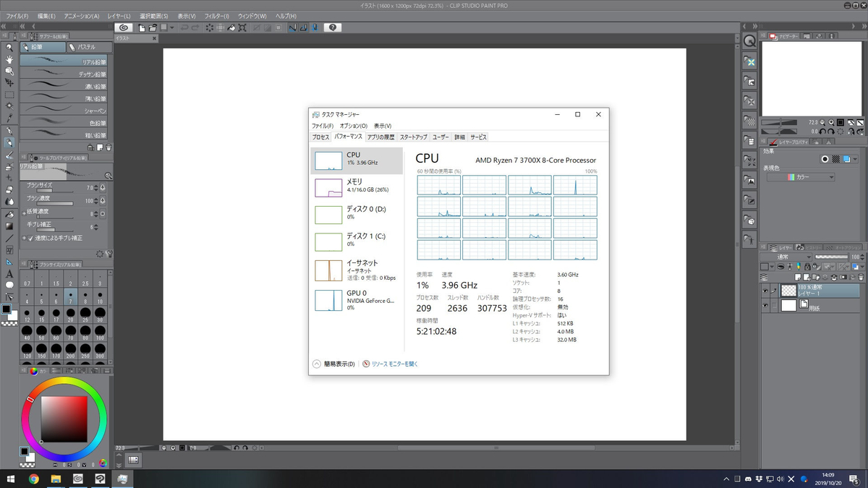The width and height of the screenshot is (868, 488).
Task: Select the Pencil tool in toolbox
Action: point(9,142)
